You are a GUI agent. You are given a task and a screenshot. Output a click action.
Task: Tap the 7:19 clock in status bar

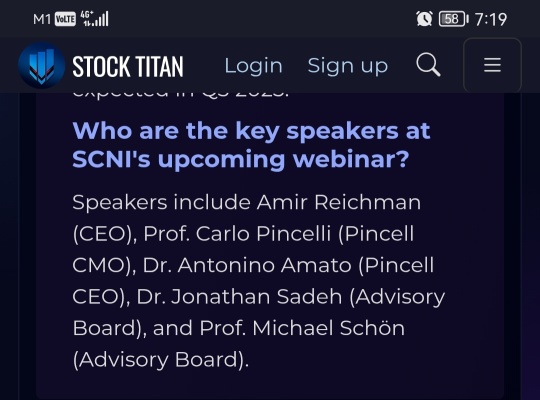tap(491, 19)
